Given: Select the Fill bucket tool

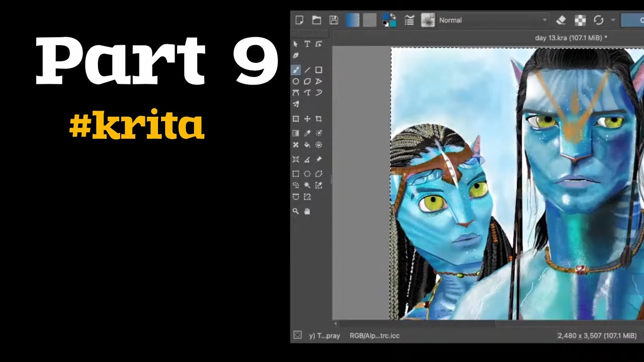Looking at the screenshot, I should (x=307, y=145).
